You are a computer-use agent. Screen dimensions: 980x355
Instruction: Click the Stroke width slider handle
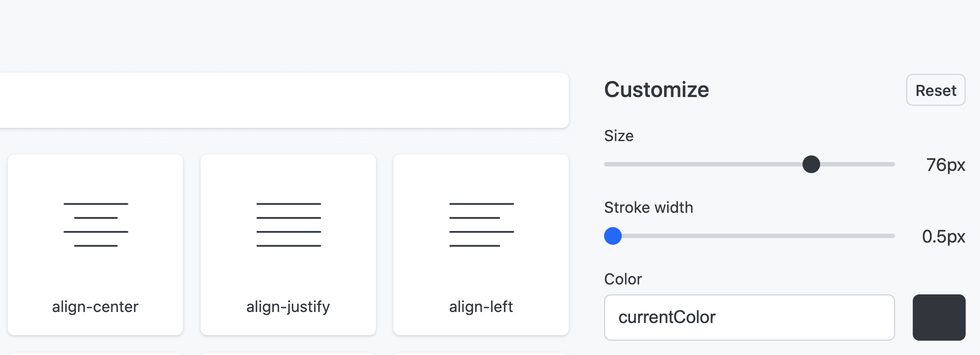point(613,236)
